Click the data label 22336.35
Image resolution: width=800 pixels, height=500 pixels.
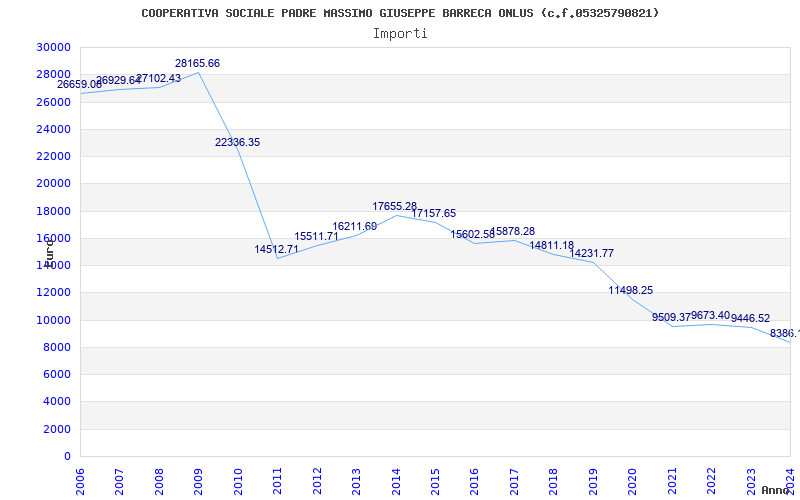pos(237,143)
